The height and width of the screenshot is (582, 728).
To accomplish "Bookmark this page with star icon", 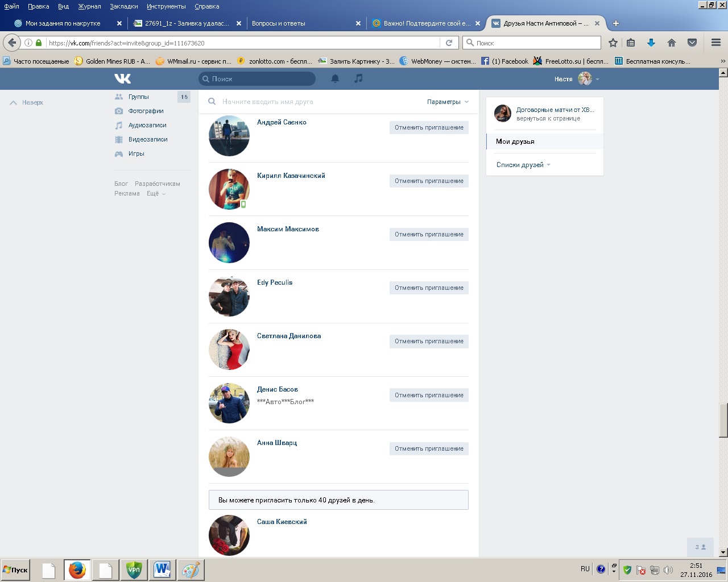I will [613, 43].
